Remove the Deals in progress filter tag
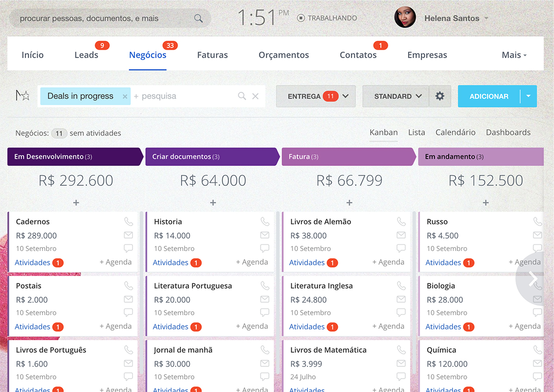 coord(125,96)
